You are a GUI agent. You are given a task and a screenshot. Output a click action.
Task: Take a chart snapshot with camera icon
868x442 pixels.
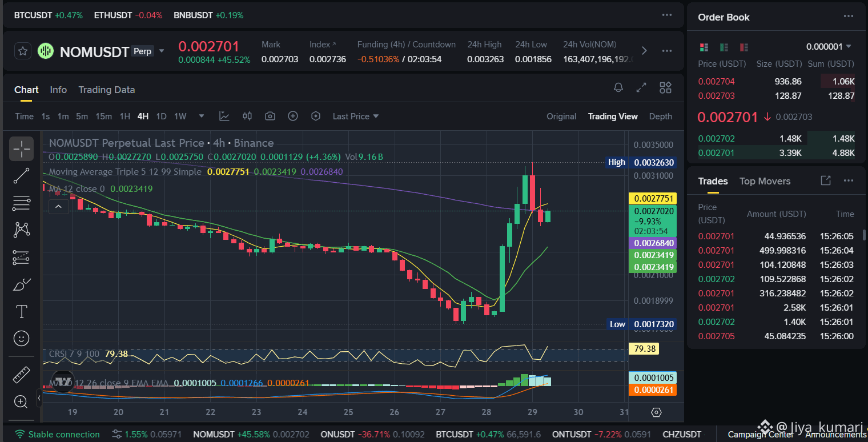click(x=270, y=116)
